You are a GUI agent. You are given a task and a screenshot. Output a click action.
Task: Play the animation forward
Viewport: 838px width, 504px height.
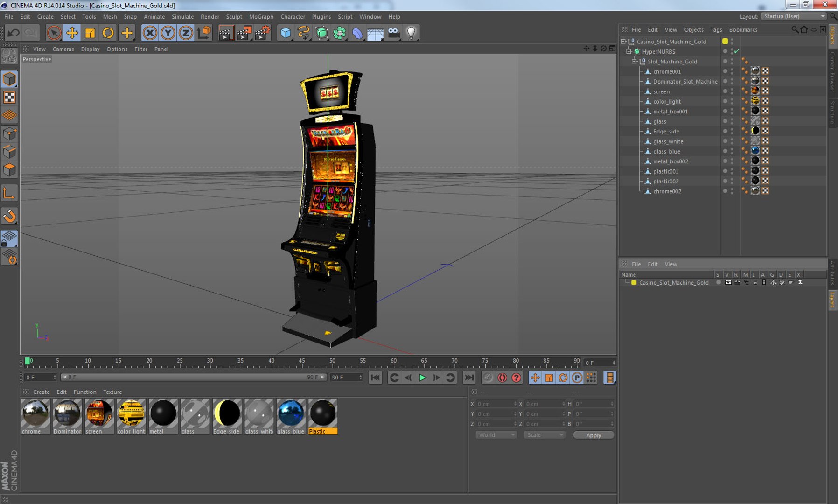(422, 378)
